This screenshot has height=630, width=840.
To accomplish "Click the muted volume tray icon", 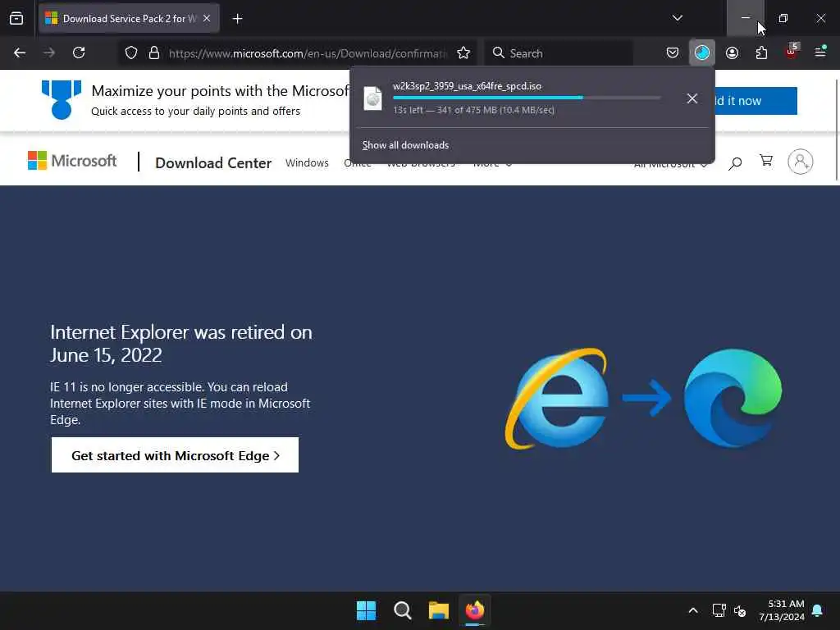I will pyautogui.click(x=740, y=610).
